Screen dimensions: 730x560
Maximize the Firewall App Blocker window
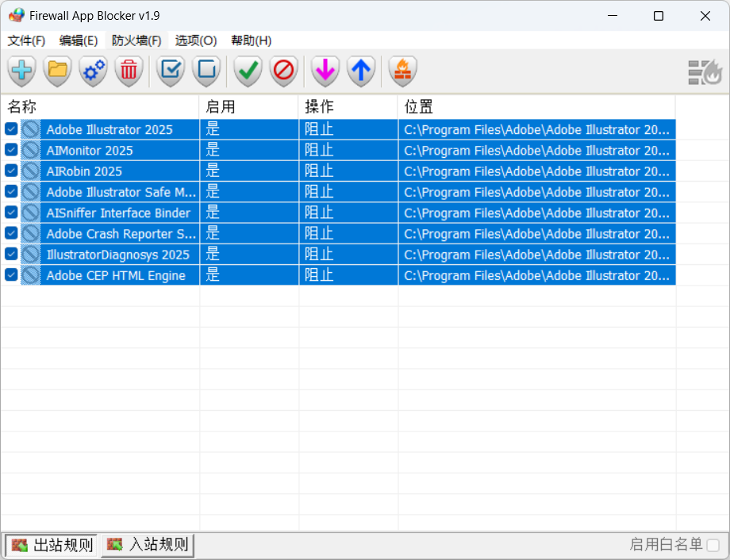(659, 16)
